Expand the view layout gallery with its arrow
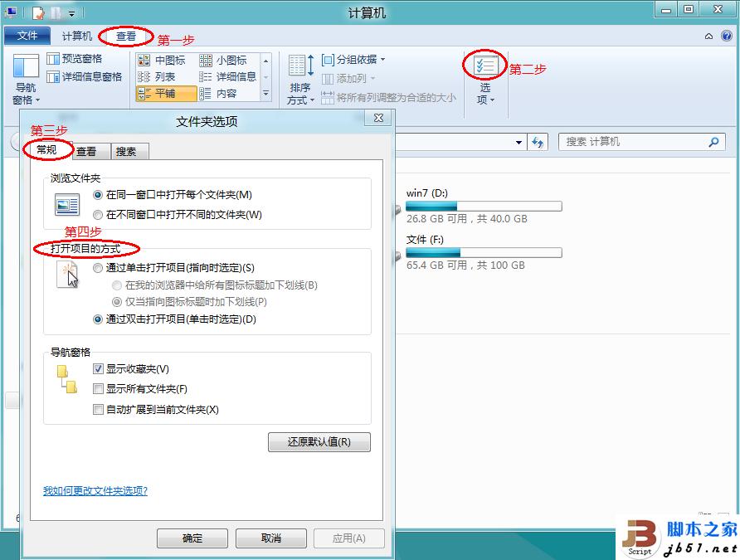 pos(266,95)
